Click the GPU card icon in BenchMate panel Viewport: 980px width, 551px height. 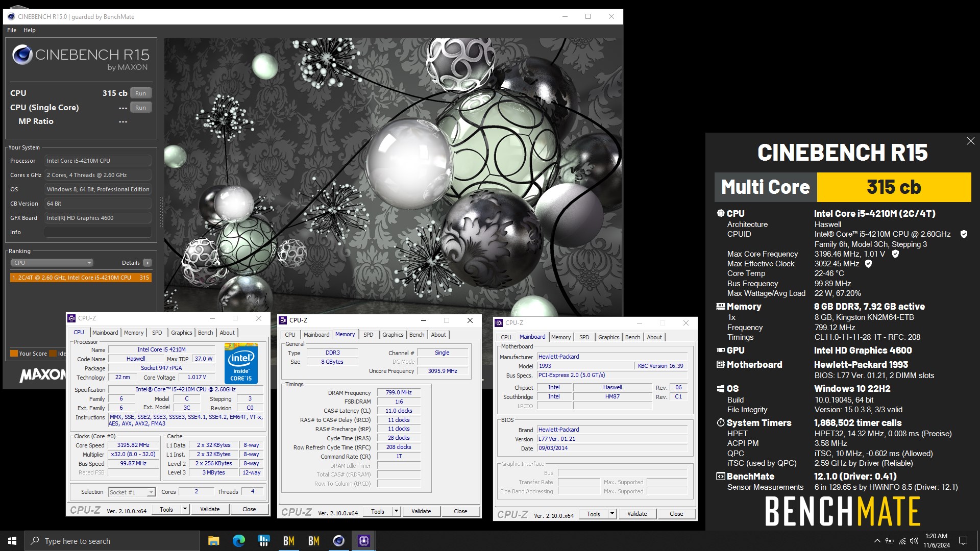(x=721, y=350)
